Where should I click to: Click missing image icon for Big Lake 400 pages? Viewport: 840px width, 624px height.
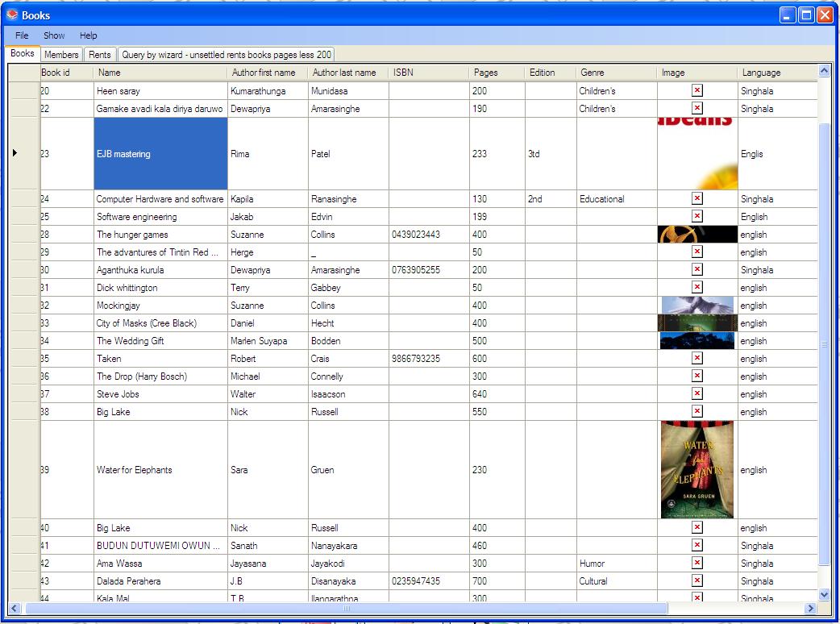pos(697,527)
